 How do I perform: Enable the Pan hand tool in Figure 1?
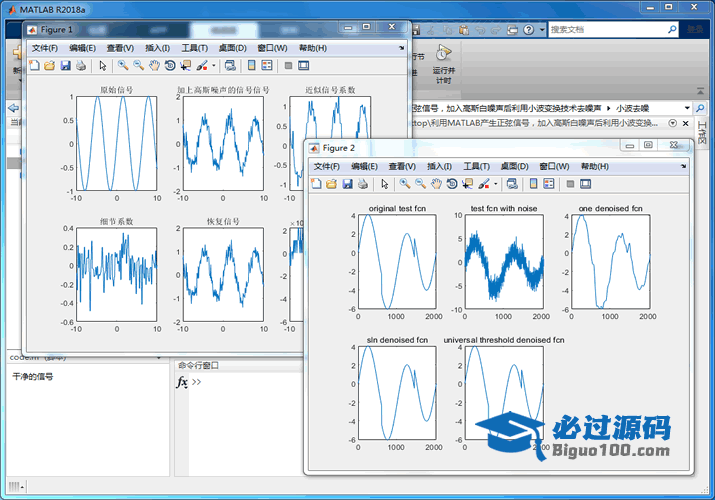coord(155,66)
